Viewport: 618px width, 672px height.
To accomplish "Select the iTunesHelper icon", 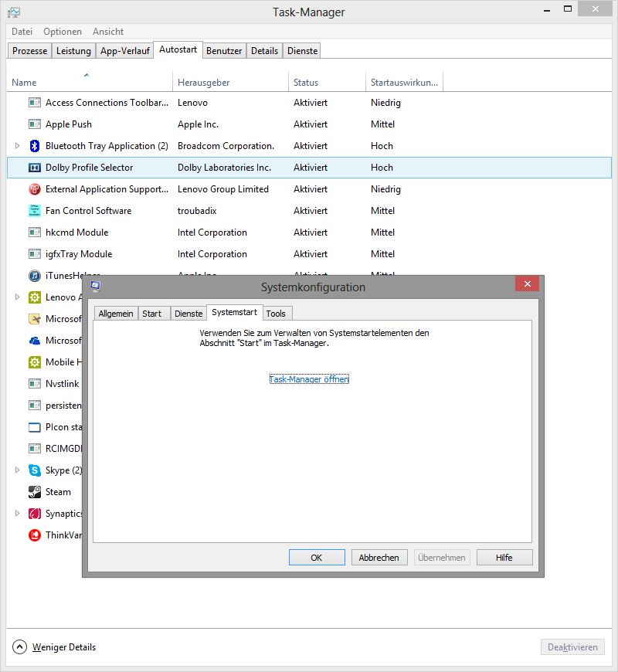I will pos(34,276).
